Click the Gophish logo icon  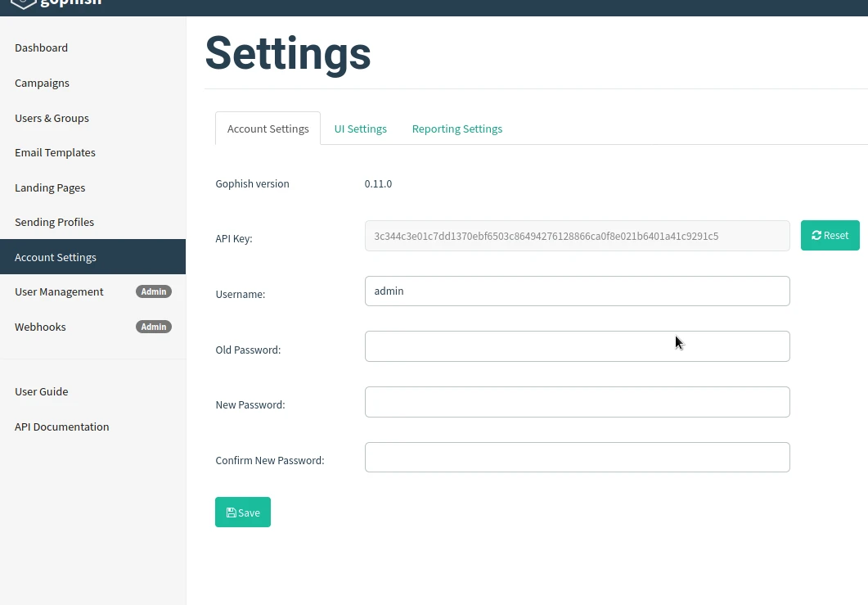click(22, 4)
